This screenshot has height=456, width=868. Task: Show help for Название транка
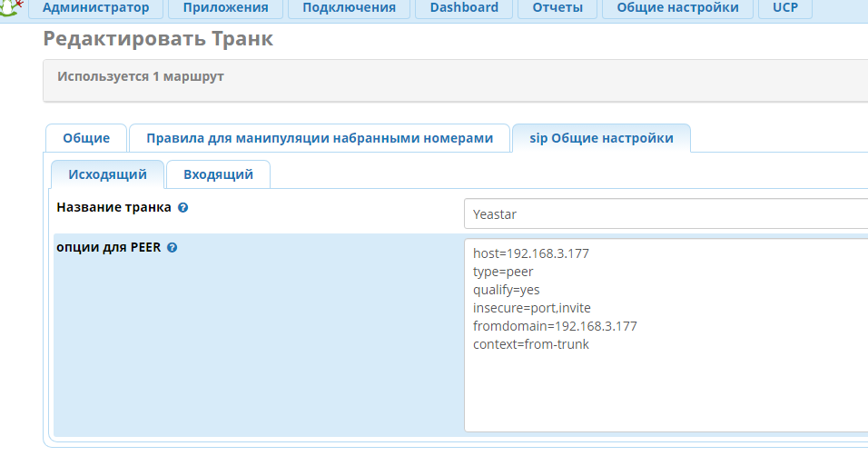182,208
